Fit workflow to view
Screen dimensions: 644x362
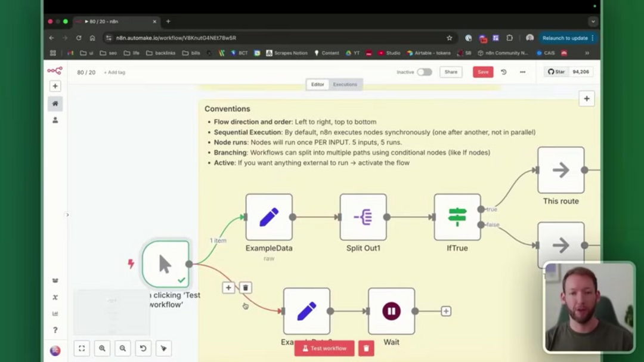82,348
